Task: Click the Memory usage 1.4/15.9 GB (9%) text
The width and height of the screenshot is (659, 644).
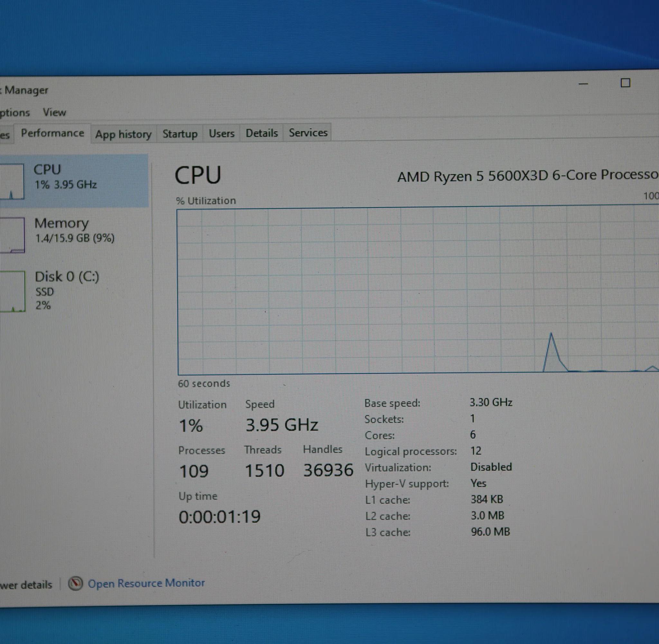Action: [x=75, y=239]
